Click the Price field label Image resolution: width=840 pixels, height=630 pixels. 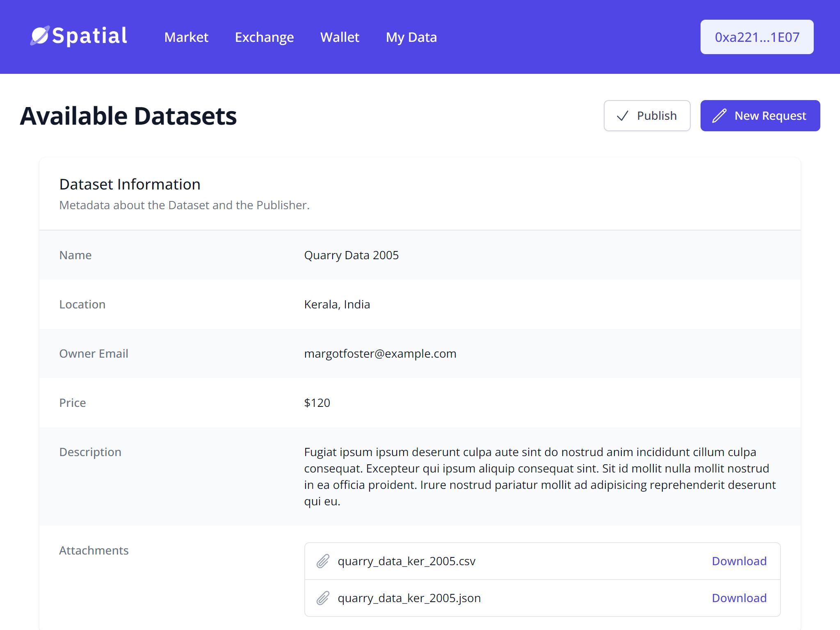coord(73,403)
